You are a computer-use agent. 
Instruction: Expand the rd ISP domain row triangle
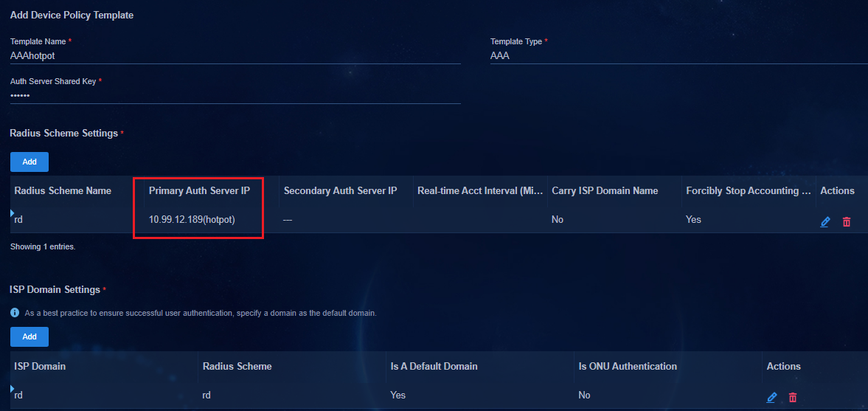pyautogui.click(x=13, y=389)
